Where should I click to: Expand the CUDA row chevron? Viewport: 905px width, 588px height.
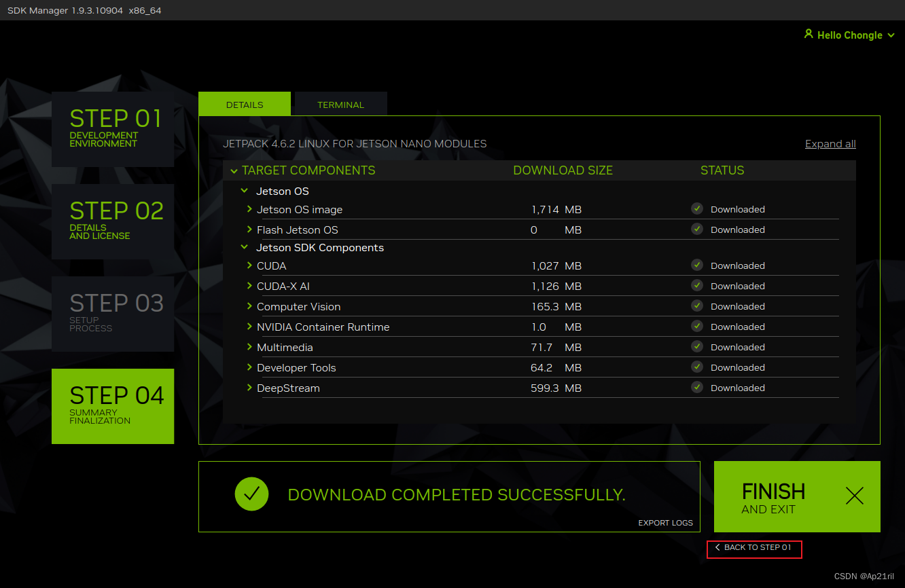click(x=249, y=265)
